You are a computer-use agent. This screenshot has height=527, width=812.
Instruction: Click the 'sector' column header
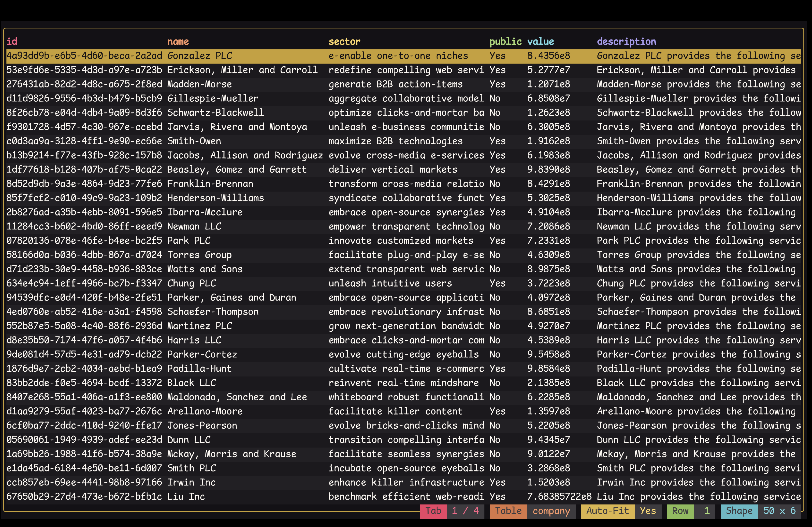[x=344, y=42]
